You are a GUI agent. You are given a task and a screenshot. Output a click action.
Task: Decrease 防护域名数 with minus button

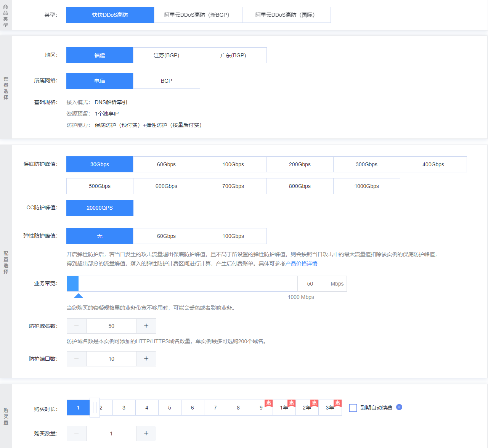(77, 326)
